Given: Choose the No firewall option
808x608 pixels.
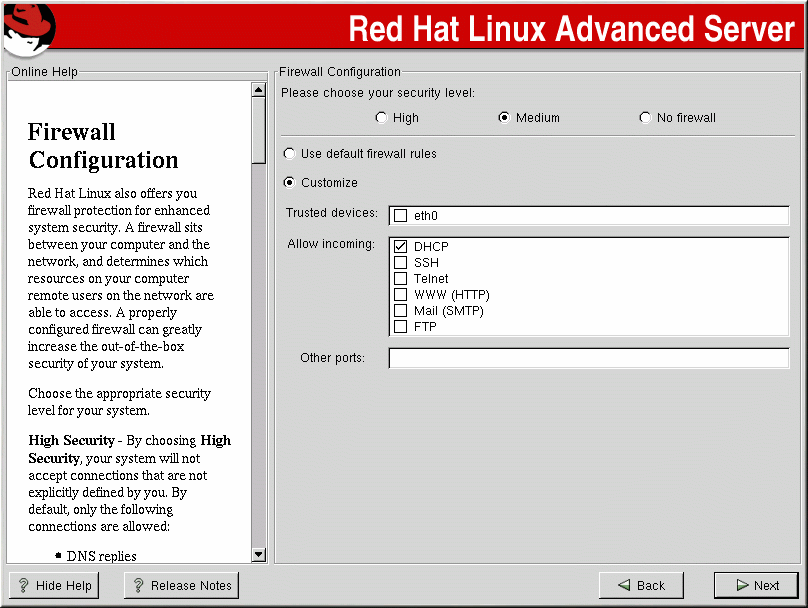Looking at the screenshot, I should pos(645,118).
